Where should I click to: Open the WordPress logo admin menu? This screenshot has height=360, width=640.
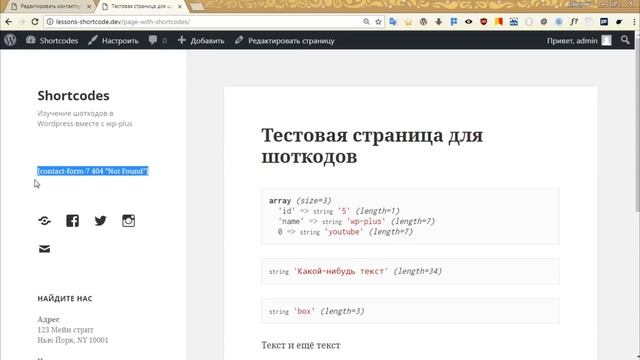10,40
